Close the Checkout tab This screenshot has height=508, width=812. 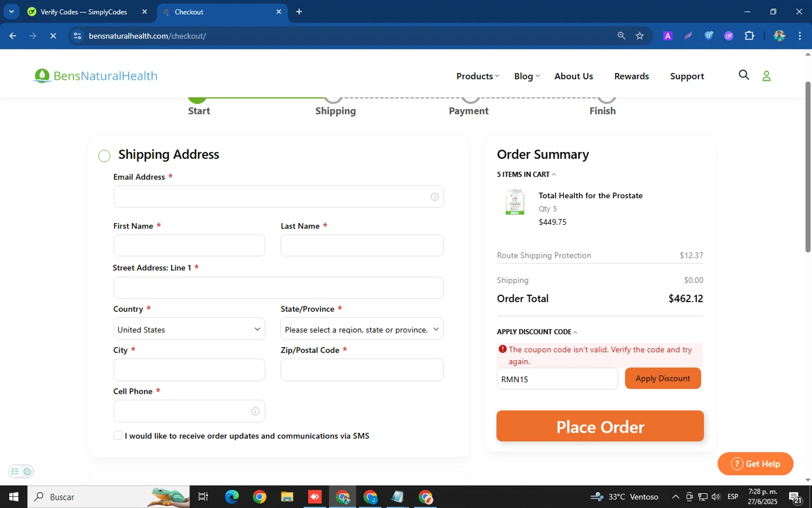pyautogui.click(x=279, y=12)
